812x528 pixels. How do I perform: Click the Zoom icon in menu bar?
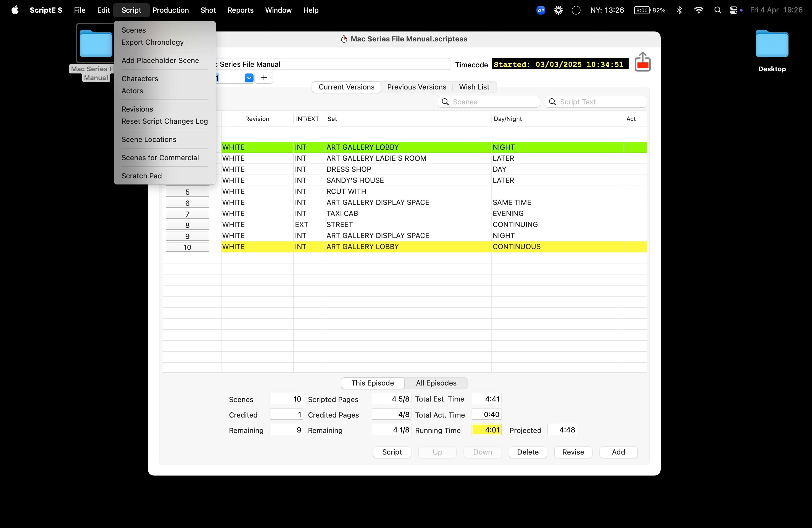click(x=541, y=10)
